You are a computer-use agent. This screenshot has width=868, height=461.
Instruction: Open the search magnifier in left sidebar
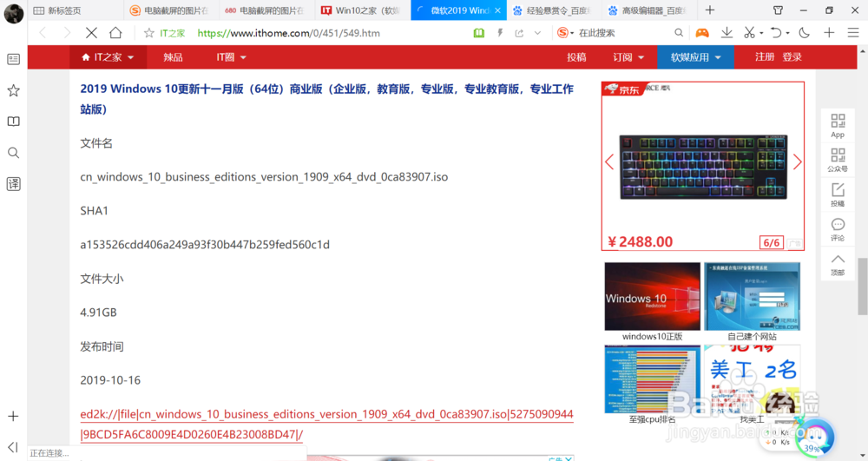click(x=13, y=153)
